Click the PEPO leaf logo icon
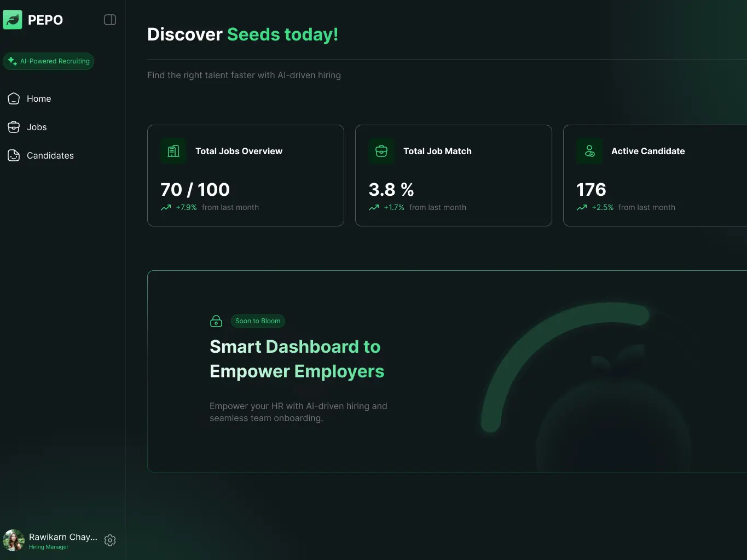747x560 pixels. coord(13,20)
